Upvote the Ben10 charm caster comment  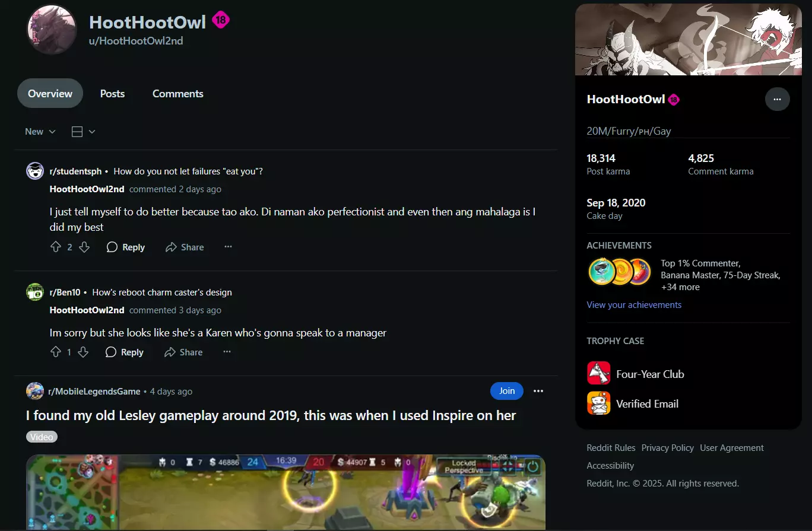pyautogui.click(x=56, y=352)
